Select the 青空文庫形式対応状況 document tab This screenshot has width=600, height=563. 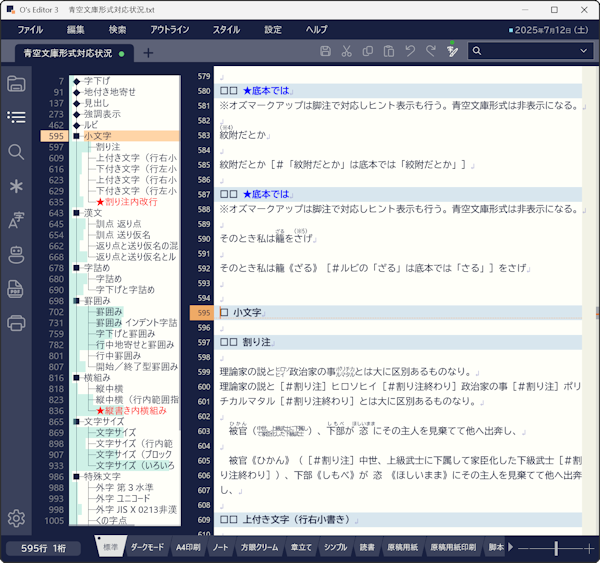coord(74,53)
